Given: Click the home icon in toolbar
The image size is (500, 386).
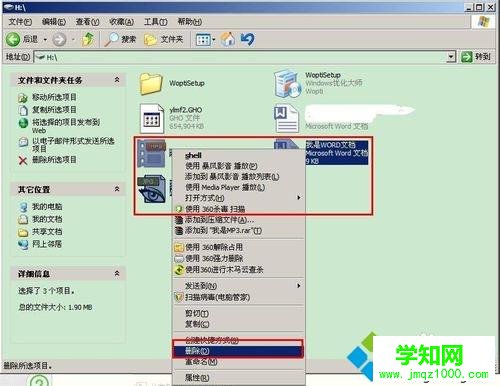Looking at the screenshot, I should point(228,39).
